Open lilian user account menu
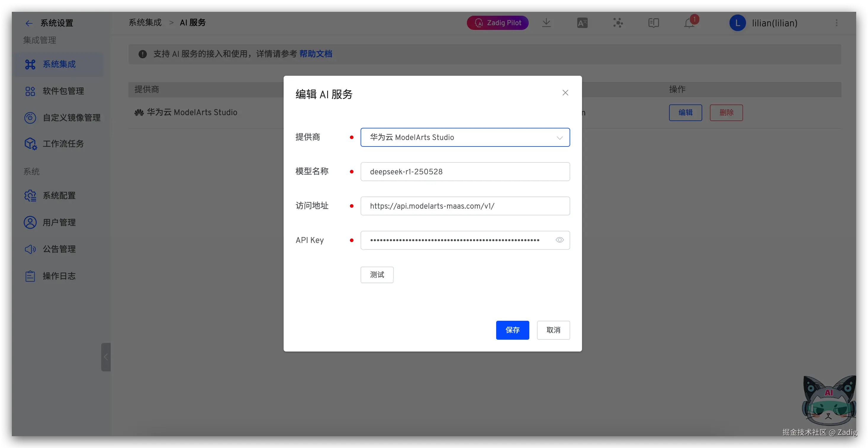 [x=763, y=23]
